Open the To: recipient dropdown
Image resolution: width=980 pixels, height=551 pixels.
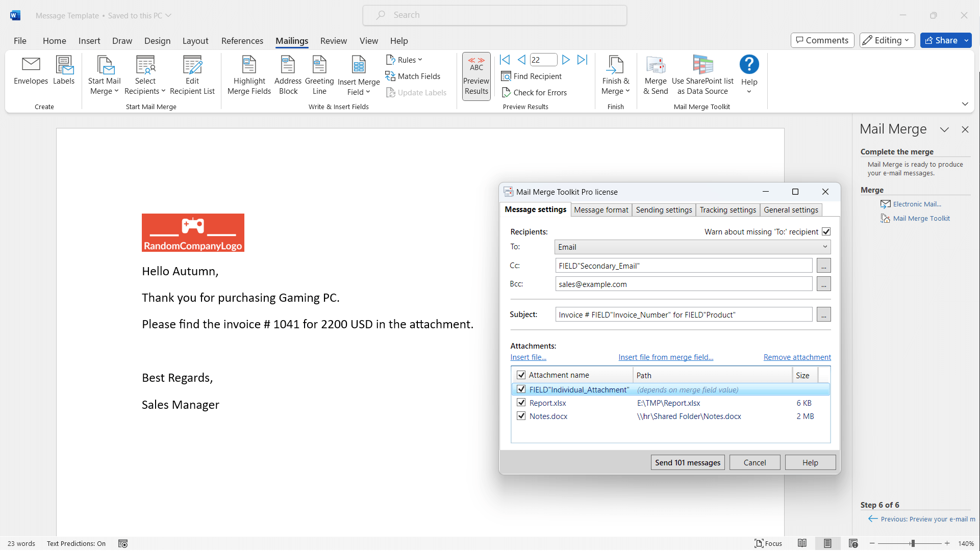tap(824, 247)
